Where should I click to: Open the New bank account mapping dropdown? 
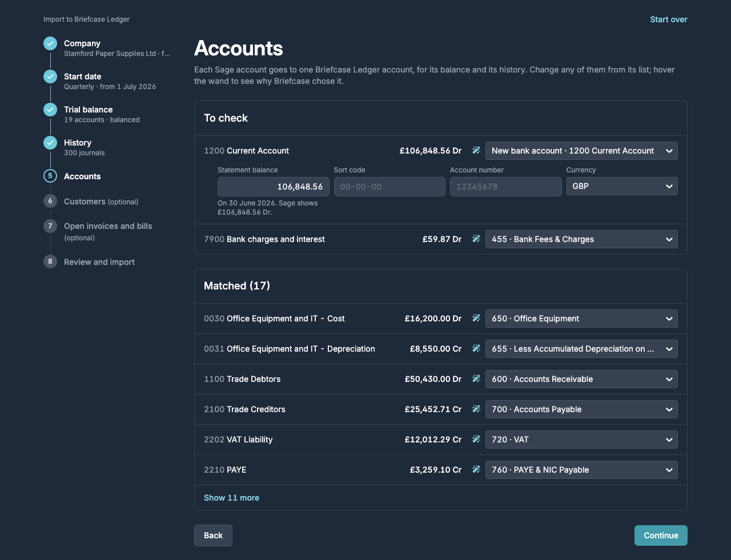(581, 151)
